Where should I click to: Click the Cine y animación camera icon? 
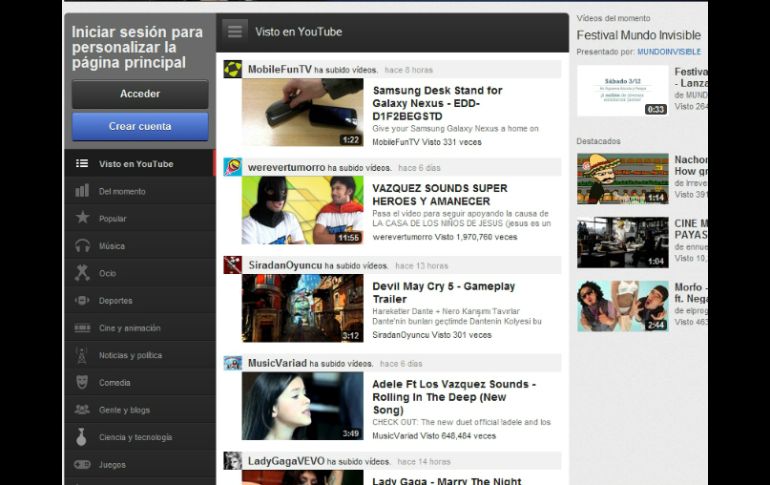coord(82,328)
